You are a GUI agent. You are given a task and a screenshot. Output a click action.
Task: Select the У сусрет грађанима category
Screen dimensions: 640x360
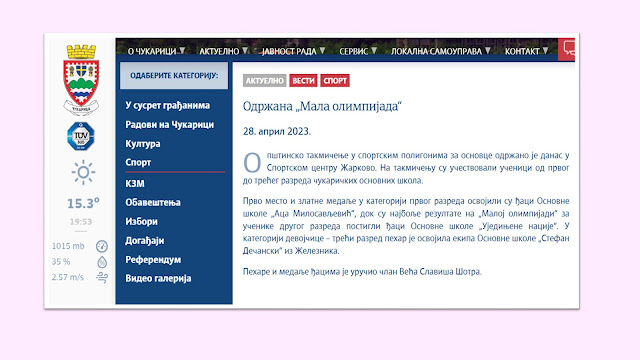click(x=168, y=105)
